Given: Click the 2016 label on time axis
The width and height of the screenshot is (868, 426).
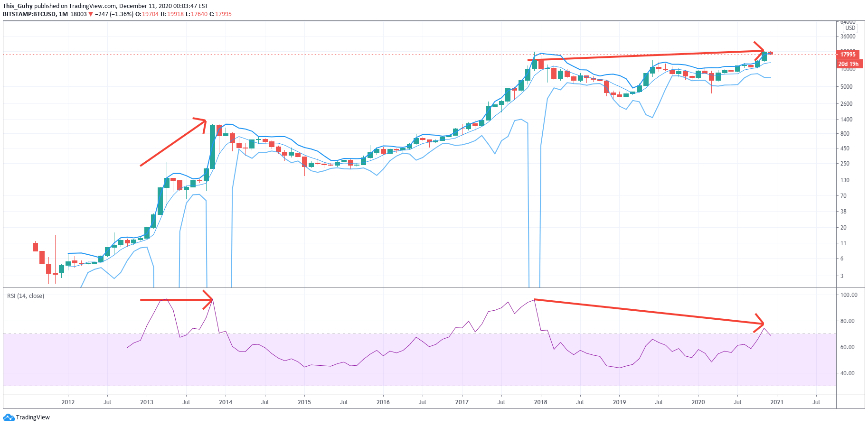Looking at the screenshot, I should point(383,402).
